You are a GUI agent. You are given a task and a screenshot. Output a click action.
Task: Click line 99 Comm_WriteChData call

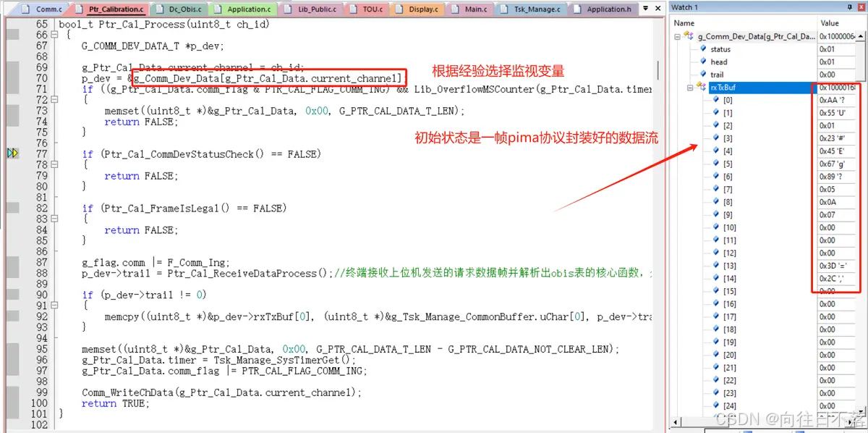(x=221, y=392)
